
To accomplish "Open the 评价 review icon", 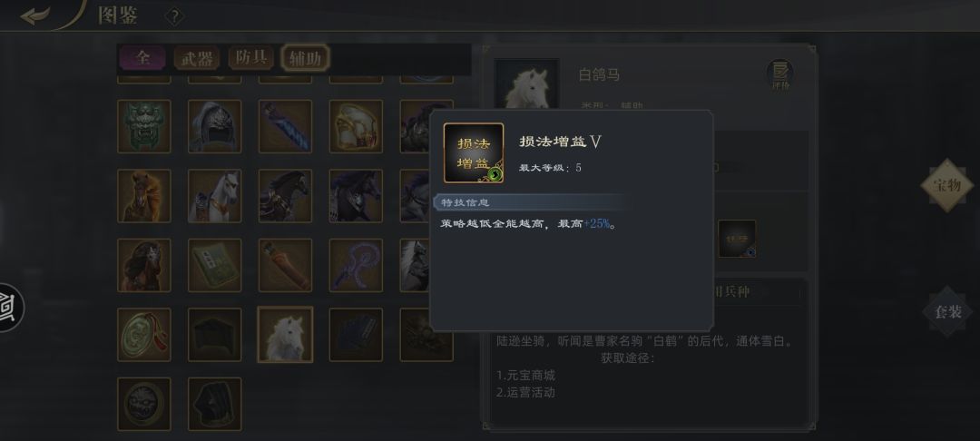I will 780,75.
